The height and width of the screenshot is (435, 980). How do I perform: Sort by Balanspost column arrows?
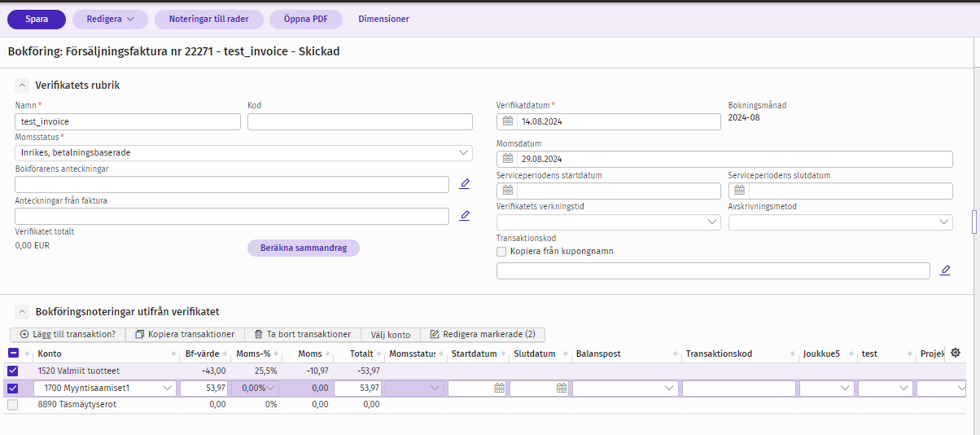tap(676, 354)
